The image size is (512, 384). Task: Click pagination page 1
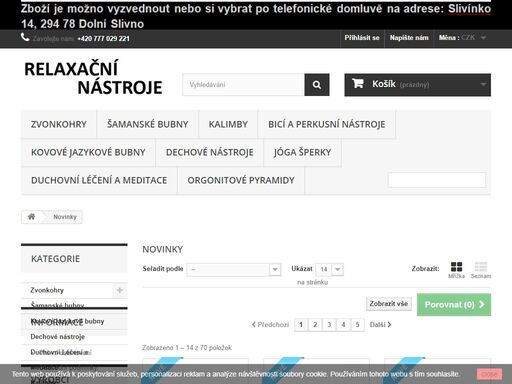point(301,325)
